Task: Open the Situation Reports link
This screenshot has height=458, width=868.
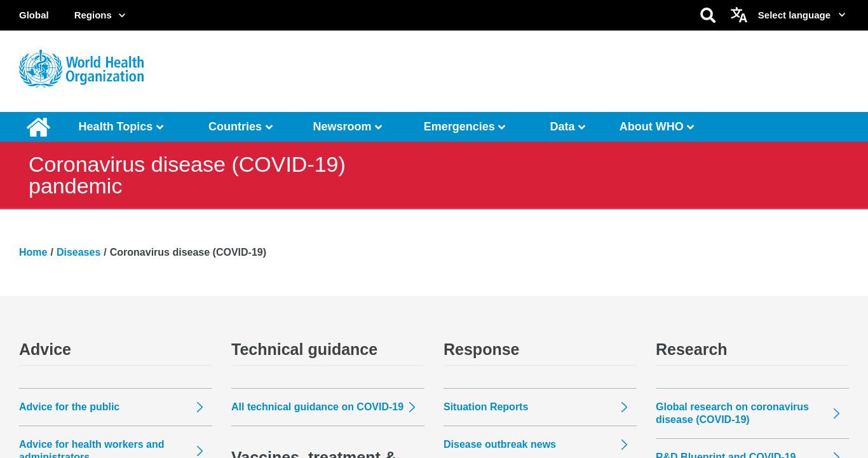Action: [x=485, y=407]
